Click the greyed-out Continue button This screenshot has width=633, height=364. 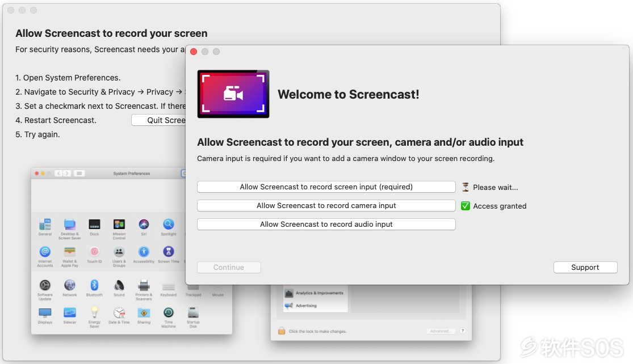[x=229, y=267]
